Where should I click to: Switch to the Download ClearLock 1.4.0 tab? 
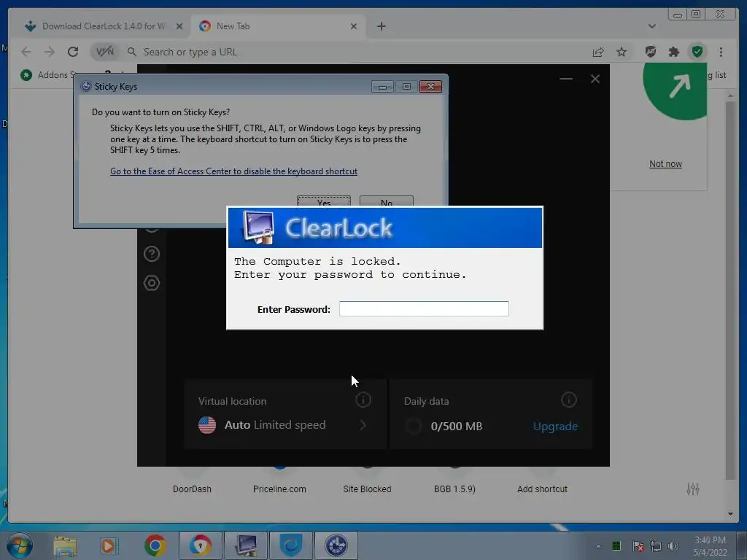point(103,26)
